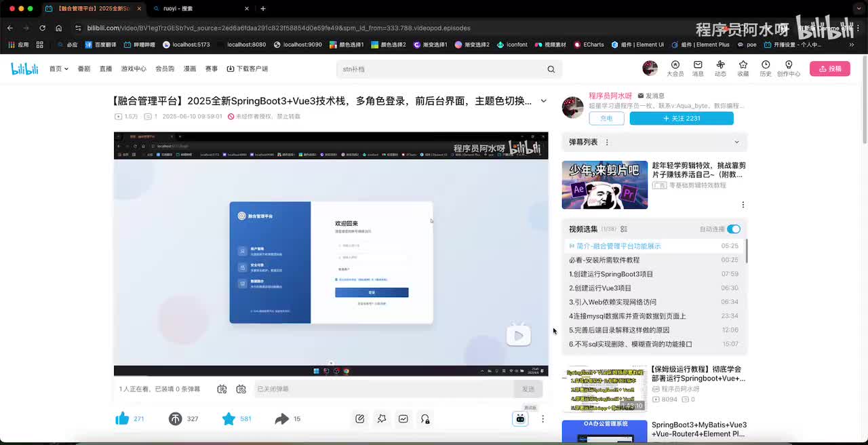Image resolution: width=868 pixels, height=445 pixels.
Task: Click the AI sparkle icon below video
Action: coord(382,419)
